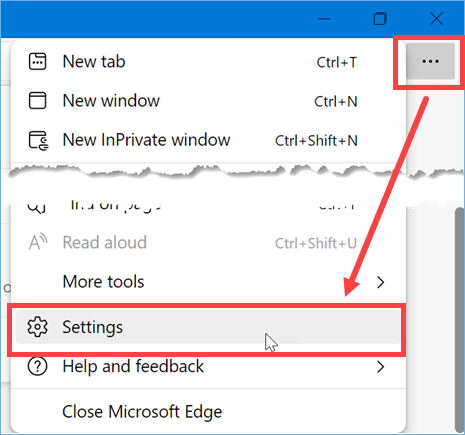
Task: Click the Help question mark icon
Action: click(x=37, y=366)
